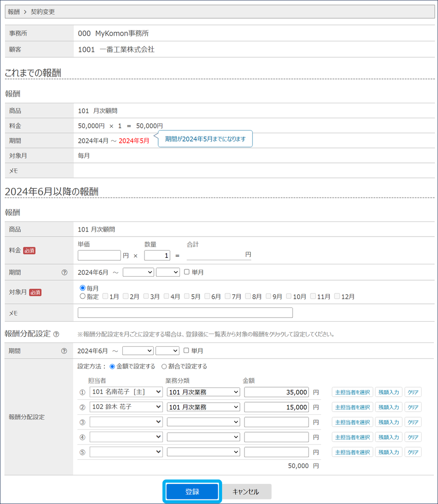Screen dimensions: 438x504
Task: Select 毎月 radio button for 対象月
Action: coord(83,288)
